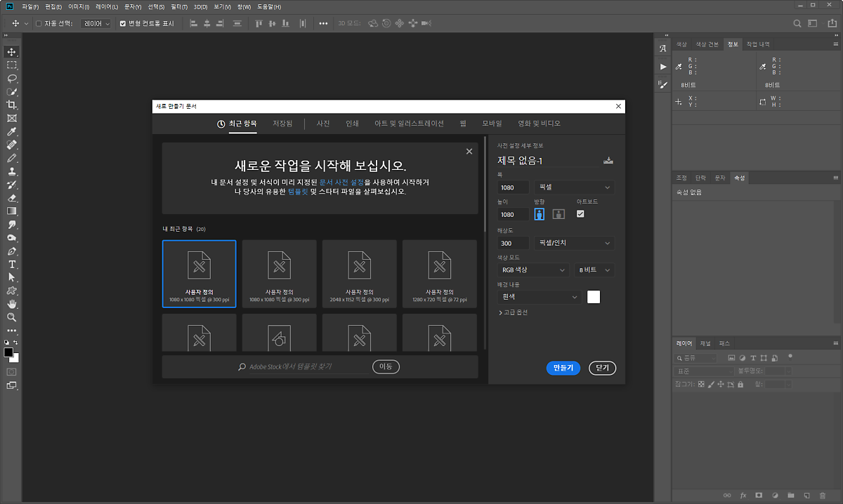
Task: Disable 변형 컨트롤 표시 checkbox
Action: [x=123, y=23]
